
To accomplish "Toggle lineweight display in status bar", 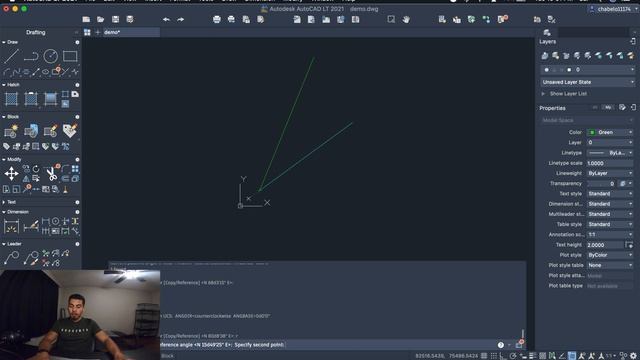I will pyautogui.click(x=533, y=356).
